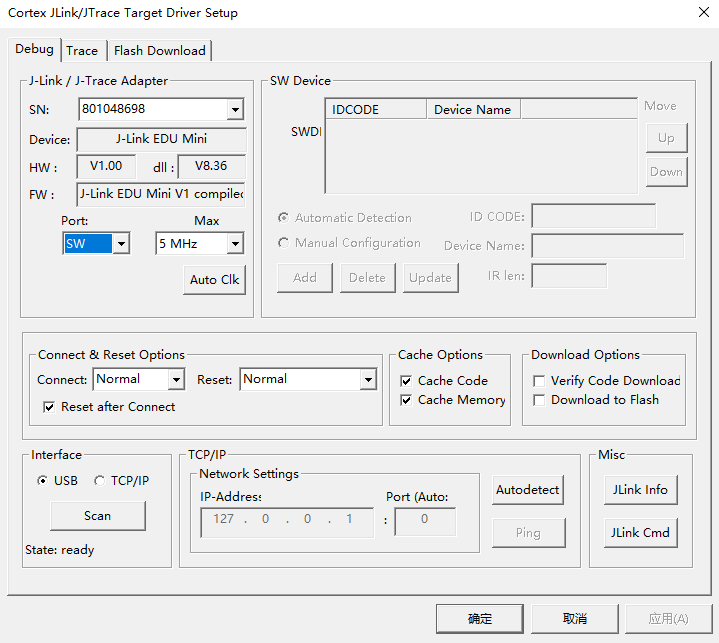Screen dimensions: 719x643
Task: Open the Port SW dropdown
Action: coord(121,244)
